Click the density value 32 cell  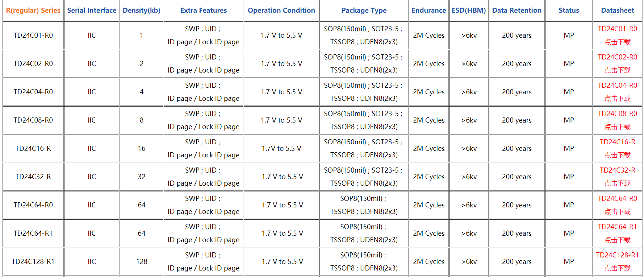coord(142,177)
